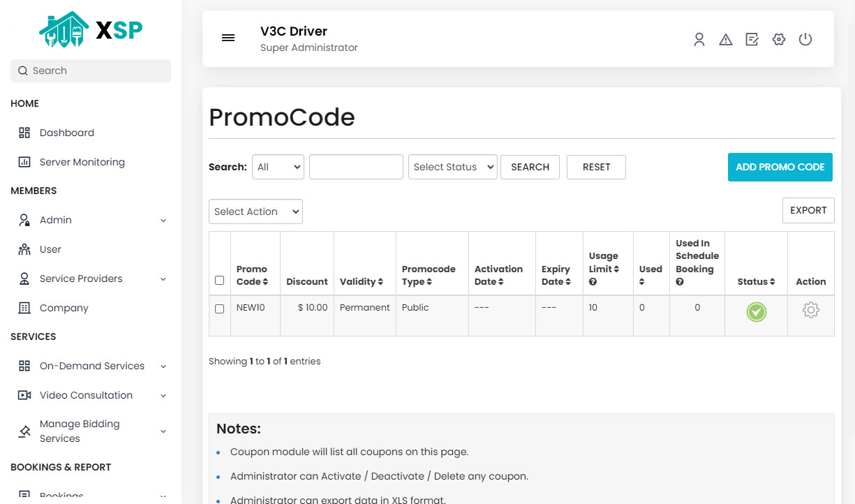Open the settings gear in the top bar
This screenshot has height=504, width=855.
pyautogui.click(x=778, y=40)
